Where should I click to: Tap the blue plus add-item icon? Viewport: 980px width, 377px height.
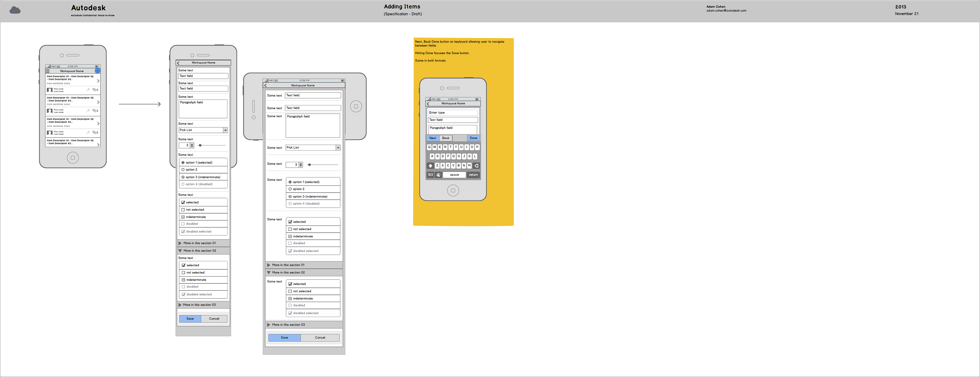pos(97,71)
